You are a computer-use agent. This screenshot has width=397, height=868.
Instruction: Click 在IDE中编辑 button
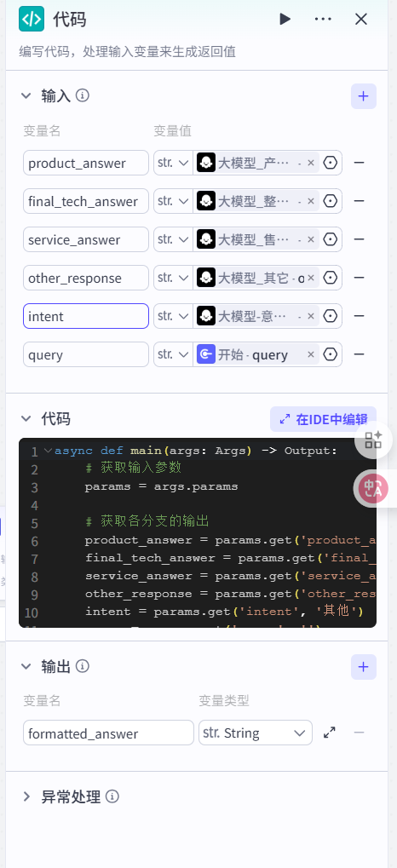click(x=324, y=419)
